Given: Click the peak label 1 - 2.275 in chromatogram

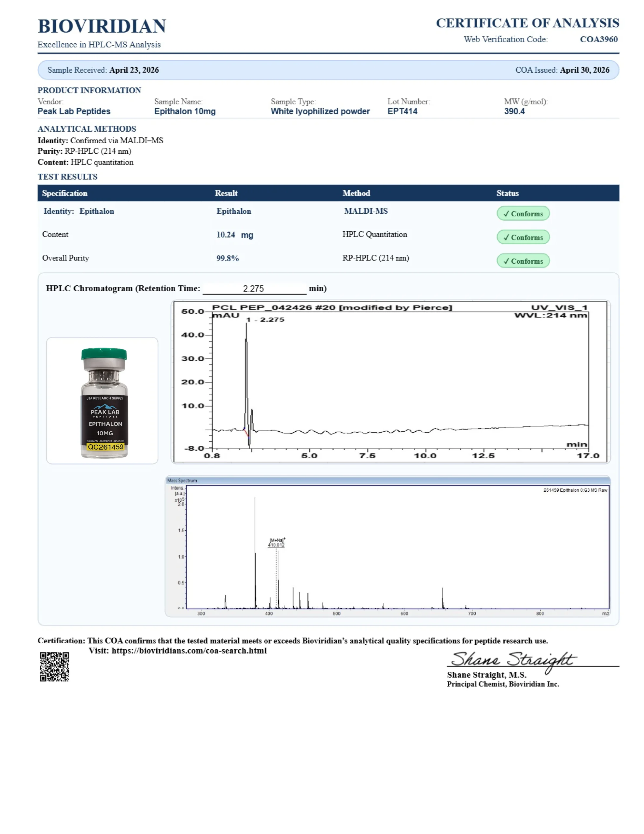Looking at the screenshot, I should tap(265, 320).
